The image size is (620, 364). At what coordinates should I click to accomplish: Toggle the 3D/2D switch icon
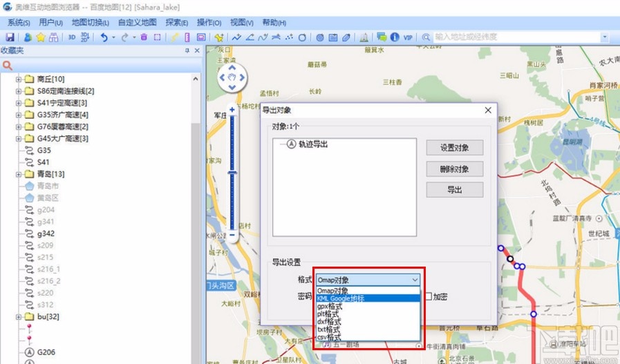(x=84, y=37)
